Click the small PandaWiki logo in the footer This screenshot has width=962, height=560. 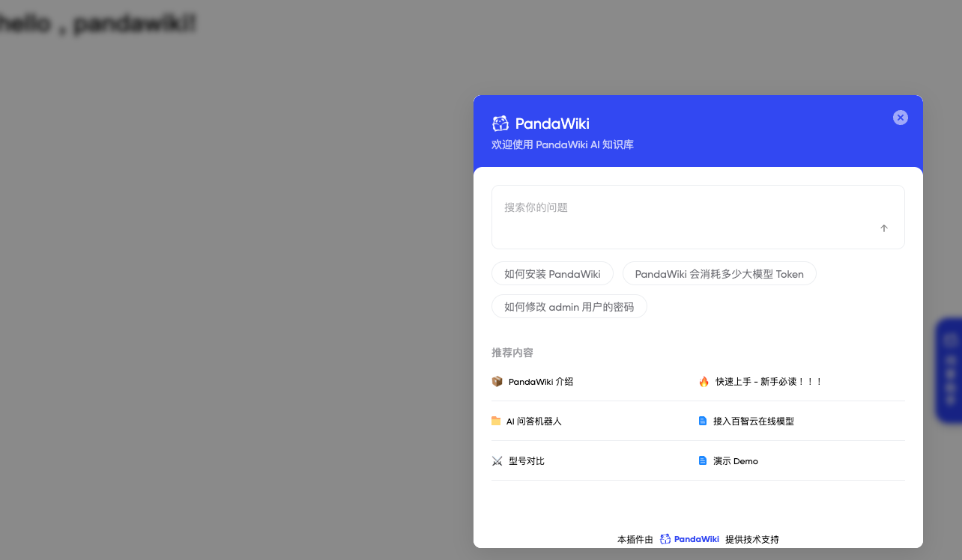(x=664, y=539)
